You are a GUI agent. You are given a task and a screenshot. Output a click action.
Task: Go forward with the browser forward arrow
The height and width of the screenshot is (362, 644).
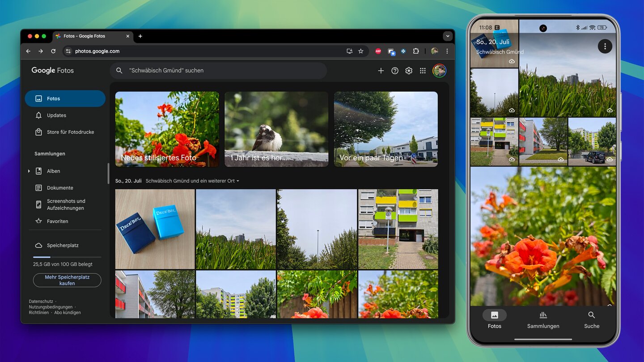click(41, 51)
